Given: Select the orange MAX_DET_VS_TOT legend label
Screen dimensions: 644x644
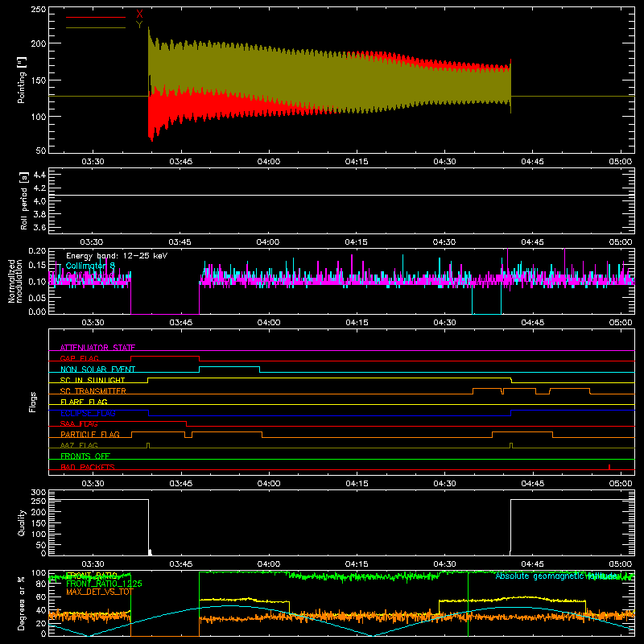Looking at the screenshot, I should tap(100, 592).
